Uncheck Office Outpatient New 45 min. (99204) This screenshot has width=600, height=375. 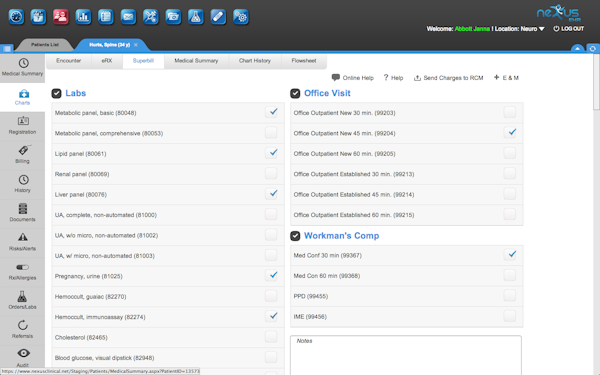coord(510,133)
